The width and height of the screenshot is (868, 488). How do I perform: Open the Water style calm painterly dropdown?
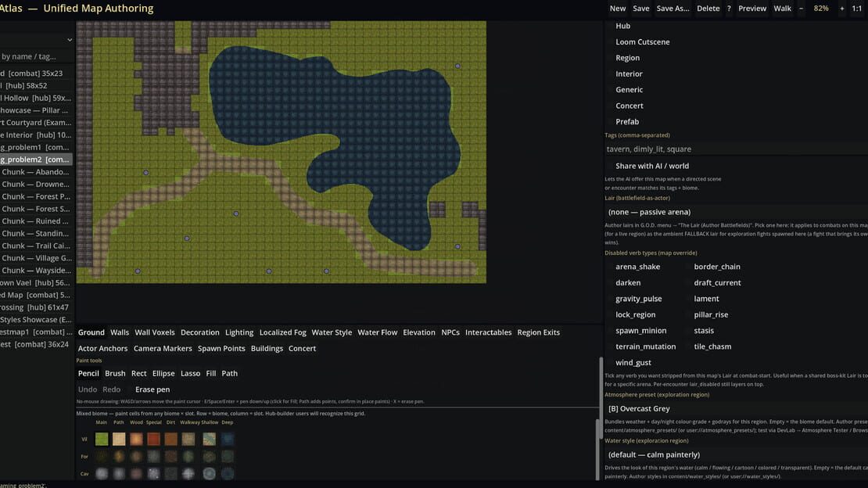point(737,455)
